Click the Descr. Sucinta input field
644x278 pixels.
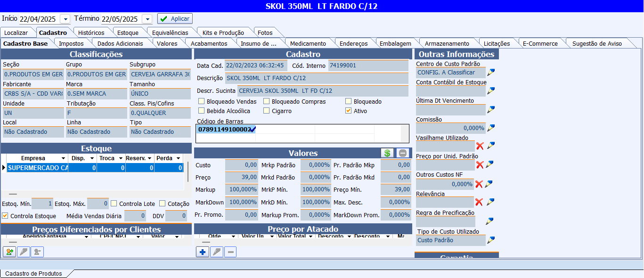(323, 91)
